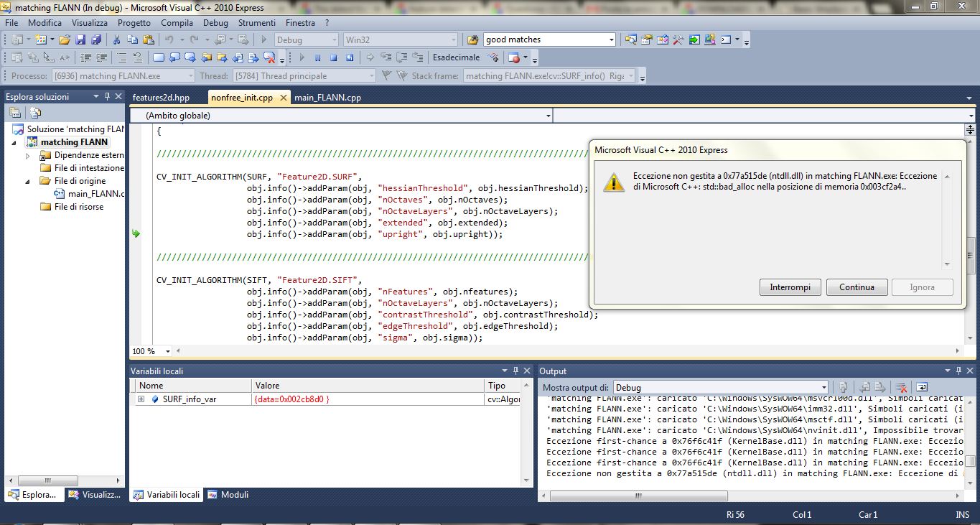Select File di risorse folder
This screenshot has width=980, height=525.
[x=72, y=207]
